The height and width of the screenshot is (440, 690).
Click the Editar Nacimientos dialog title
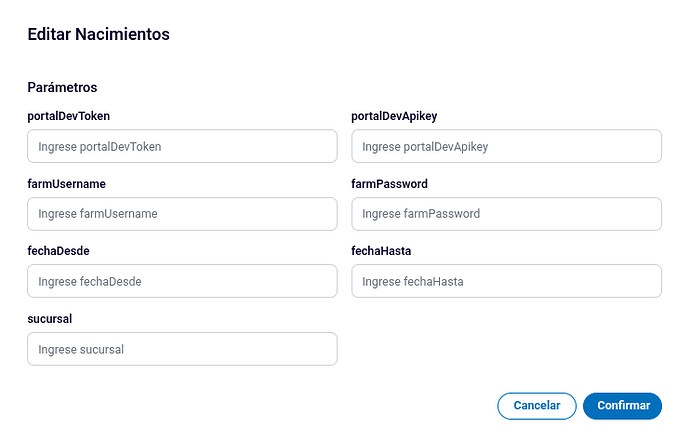[99, 34]
